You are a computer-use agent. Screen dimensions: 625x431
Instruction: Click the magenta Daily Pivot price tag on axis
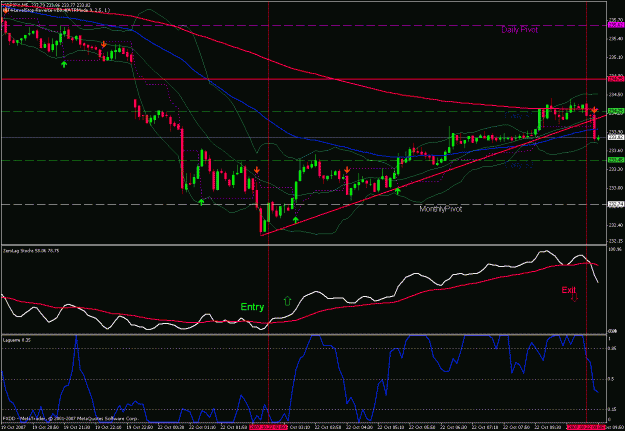pos(616,25)
